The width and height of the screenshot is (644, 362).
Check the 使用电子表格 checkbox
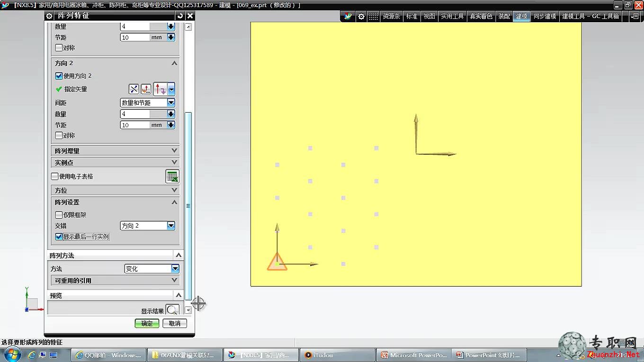(54, 176)
